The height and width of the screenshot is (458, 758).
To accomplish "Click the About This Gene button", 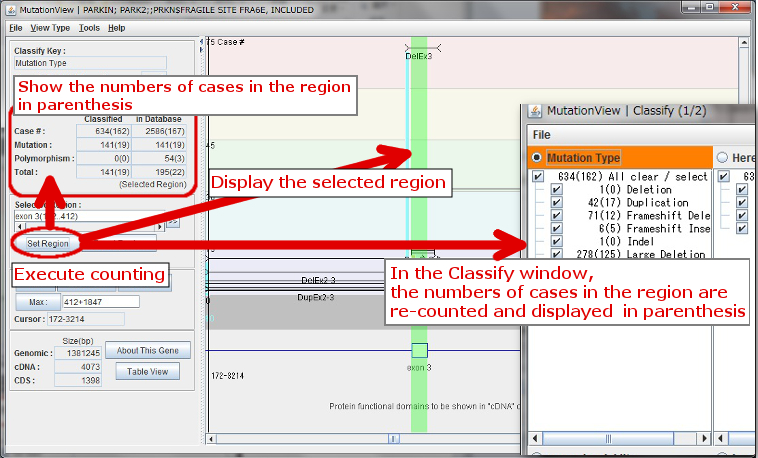I will (148, 350).
